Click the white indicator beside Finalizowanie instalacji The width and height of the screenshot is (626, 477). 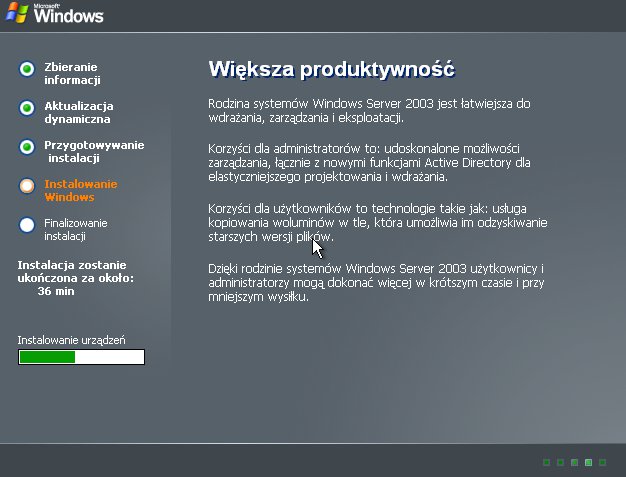coord(27,225)
